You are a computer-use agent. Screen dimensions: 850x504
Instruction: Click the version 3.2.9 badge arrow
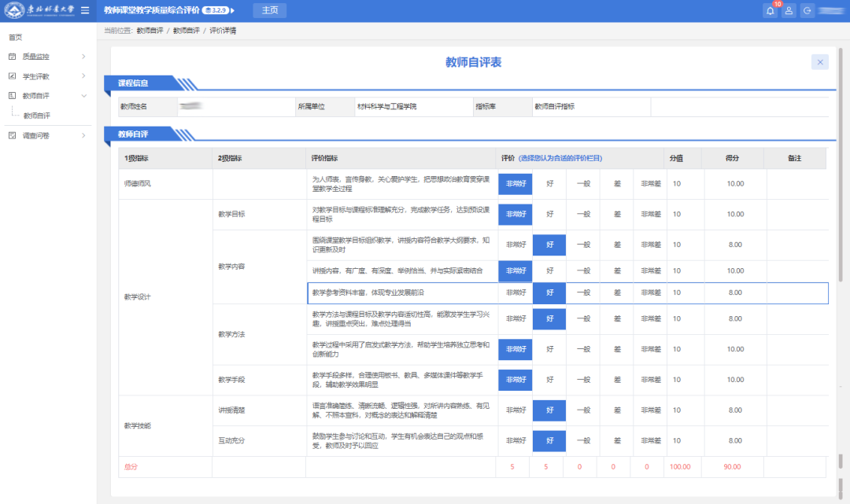[x=232, y=10]
